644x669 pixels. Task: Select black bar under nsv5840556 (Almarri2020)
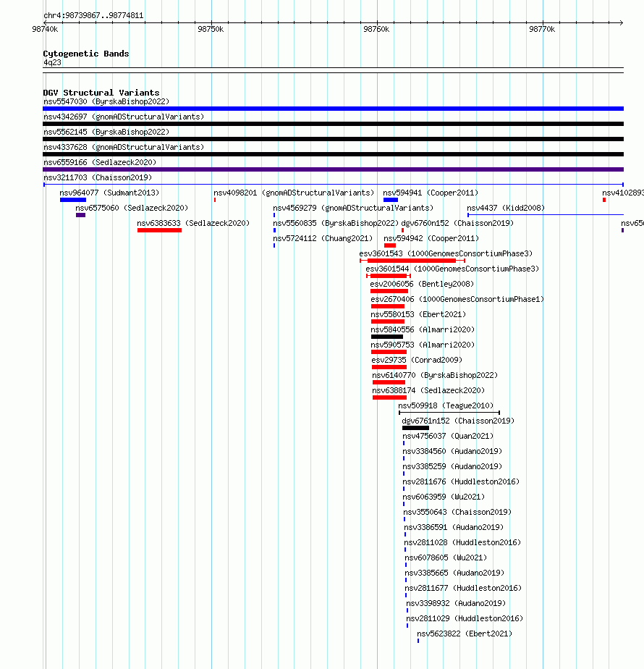coord(387,337)
